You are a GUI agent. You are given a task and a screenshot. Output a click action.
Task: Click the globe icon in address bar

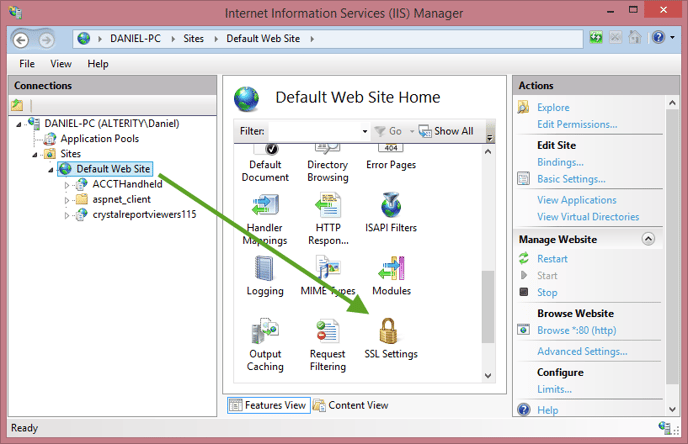coord(83,39)
